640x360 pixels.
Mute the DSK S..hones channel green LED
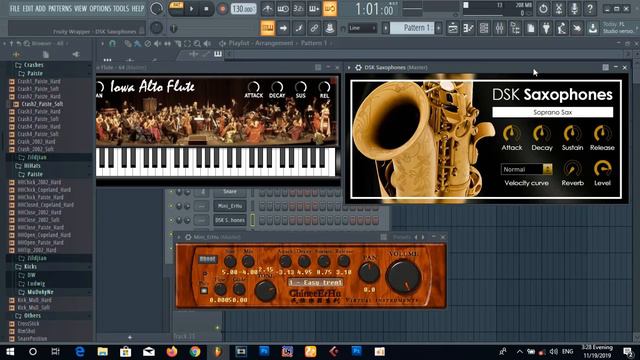tap(171, 220)
